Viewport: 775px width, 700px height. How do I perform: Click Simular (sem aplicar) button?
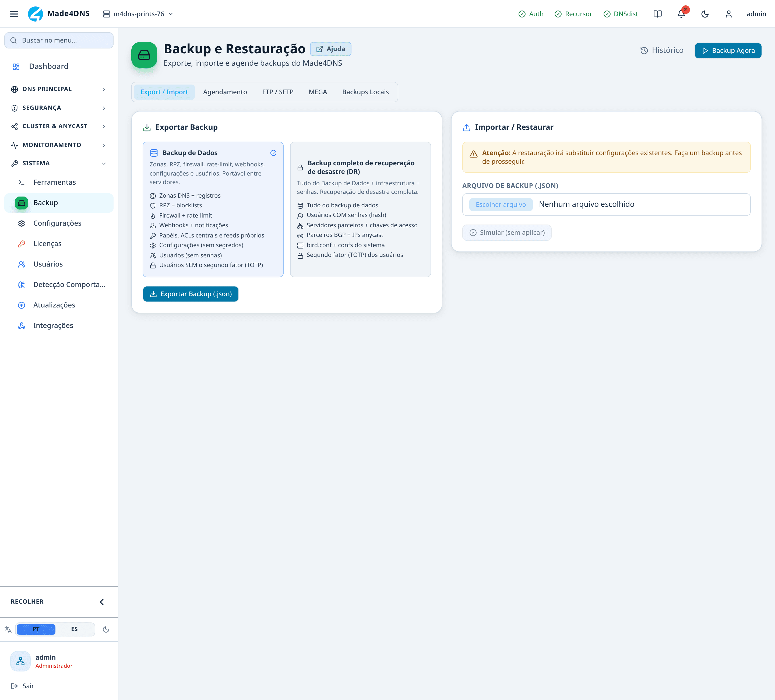[507, 233]
